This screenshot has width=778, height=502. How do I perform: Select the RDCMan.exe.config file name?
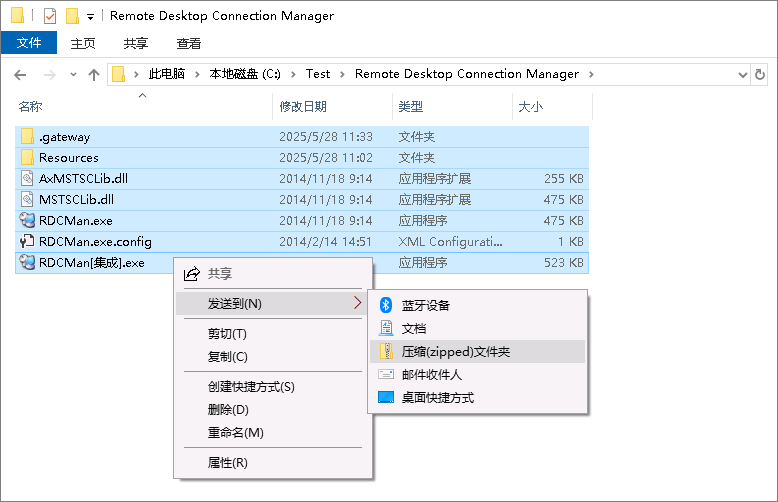95,242
